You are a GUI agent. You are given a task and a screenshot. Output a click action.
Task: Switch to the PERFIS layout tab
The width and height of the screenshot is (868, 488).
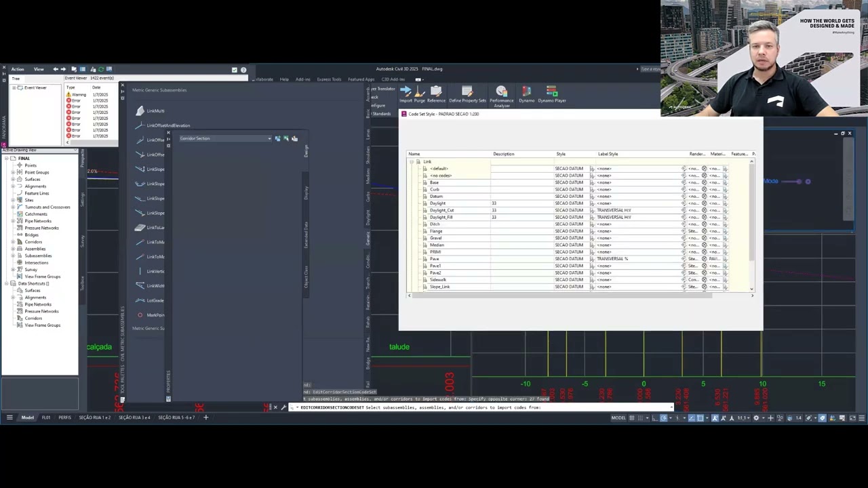tap(64, 418)
